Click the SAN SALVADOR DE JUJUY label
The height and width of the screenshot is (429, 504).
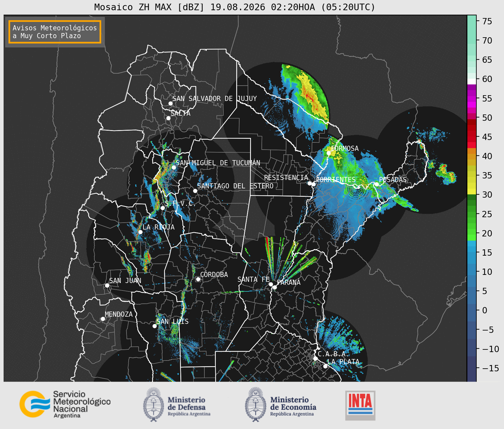[215, 99]
